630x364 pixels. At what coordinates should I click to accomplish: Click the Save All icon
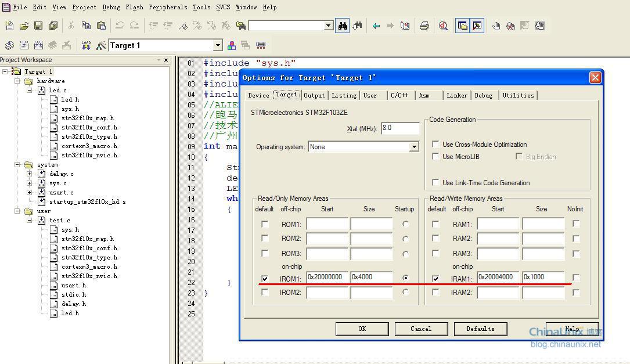point(53,26)
